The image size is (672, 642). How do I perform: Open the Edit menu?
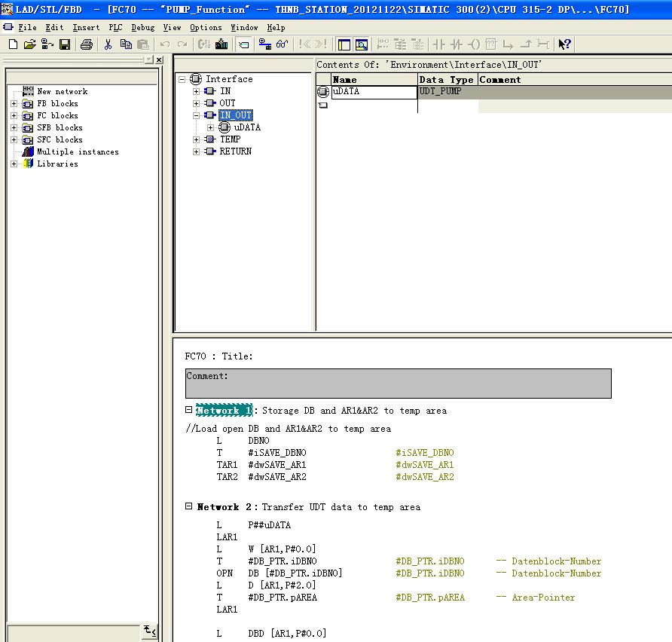tap(54, 27)
